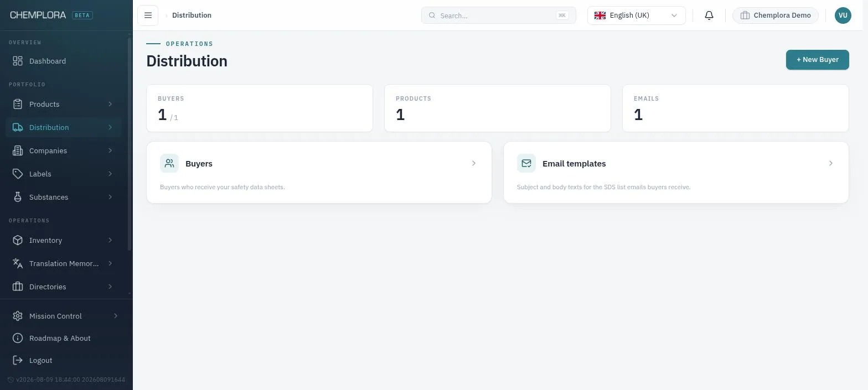Screen dimensions: 868x390
Task: Open Roadmap & About page
Action: point(60,338)
